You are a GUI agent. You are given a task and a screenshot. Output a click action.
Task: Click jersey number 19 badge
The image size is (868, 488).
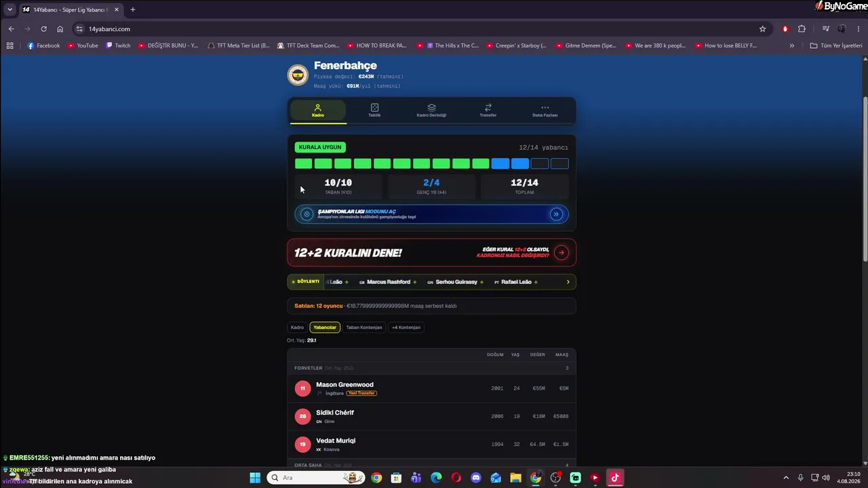tap(302, 444)
